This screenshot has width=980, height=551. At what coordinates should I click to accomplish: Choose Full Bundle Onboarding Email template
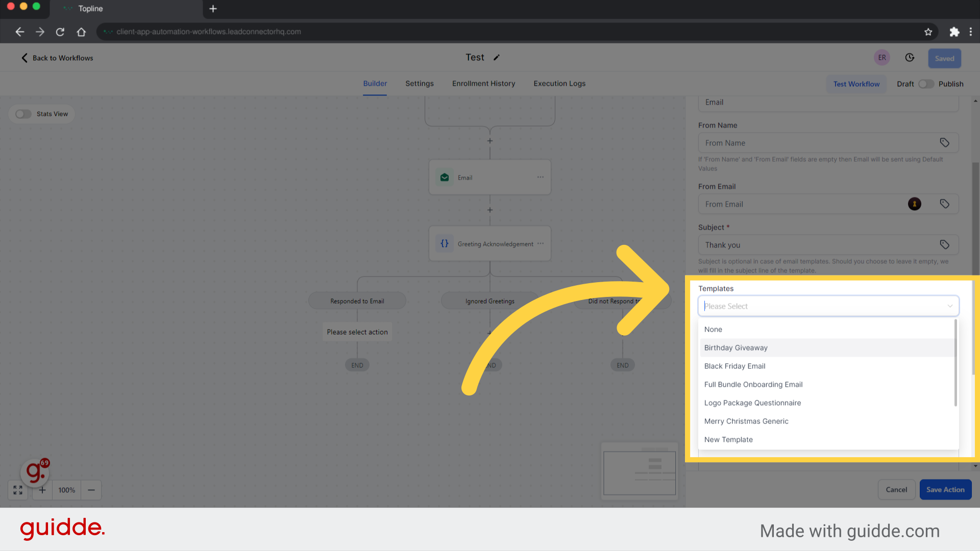coord(827,385)
